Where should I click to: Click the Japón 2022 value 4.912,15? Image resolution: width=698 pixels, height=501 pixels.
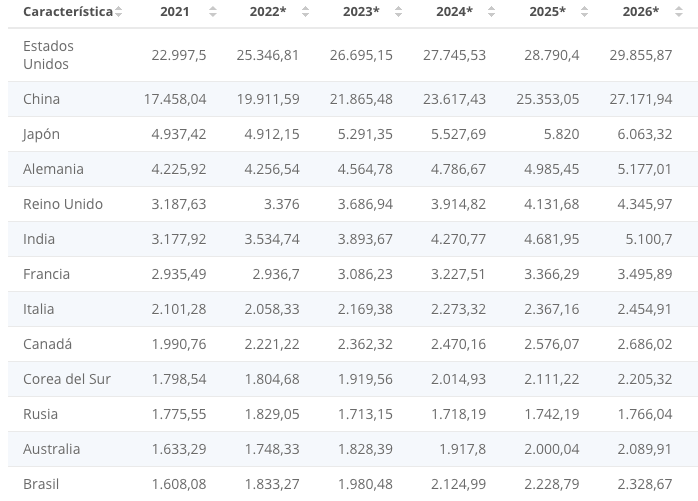(272, 134)
